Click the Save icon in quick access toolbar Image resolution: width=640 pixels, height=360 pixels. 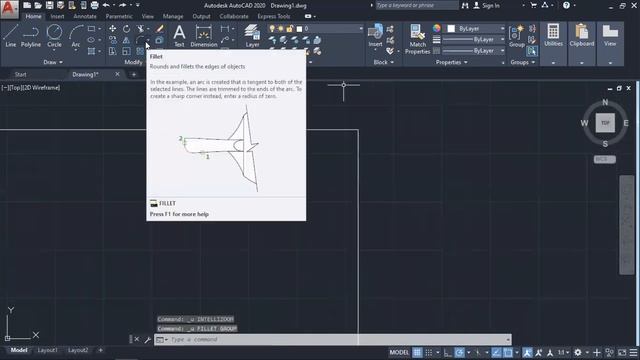49,5
